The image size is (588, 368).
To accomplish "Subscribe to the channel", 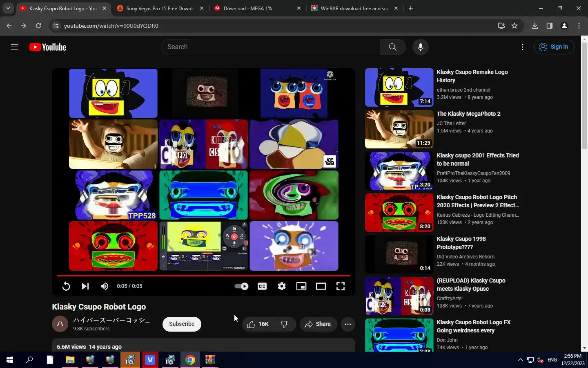I will [x=182, y=324].
